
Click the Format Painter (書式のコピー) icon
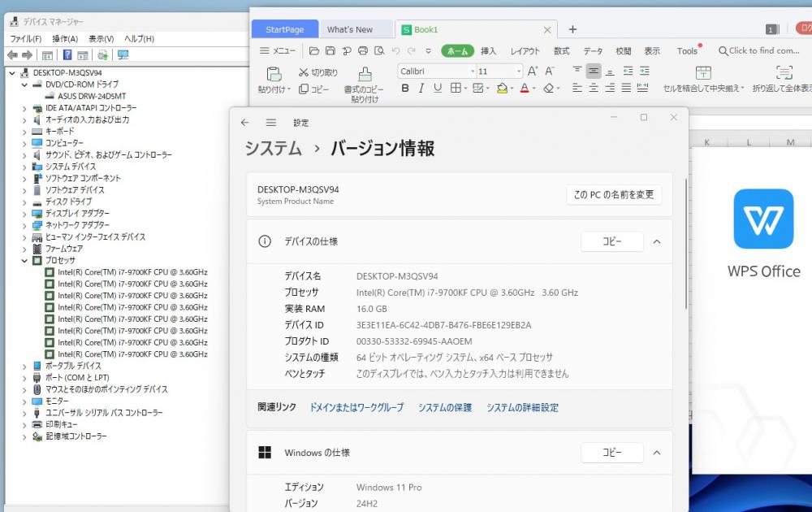(x=365, y=74)
